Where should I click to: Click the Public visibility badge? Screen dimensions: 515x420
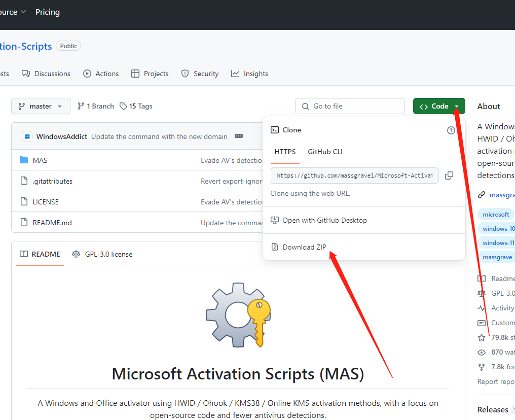[68, 46]
